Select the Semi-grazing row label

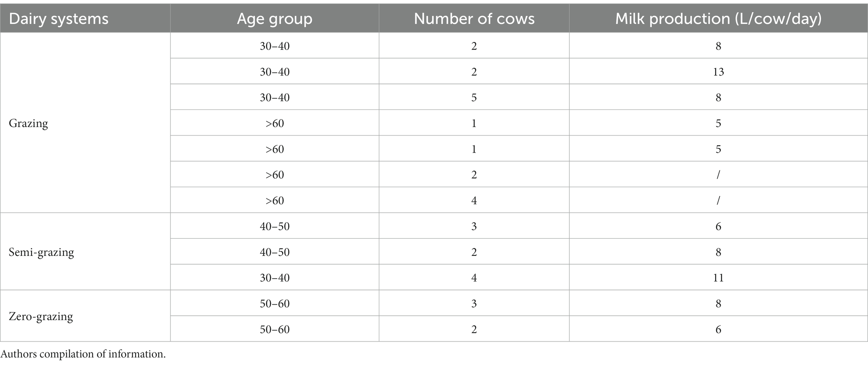click(42, 252)
